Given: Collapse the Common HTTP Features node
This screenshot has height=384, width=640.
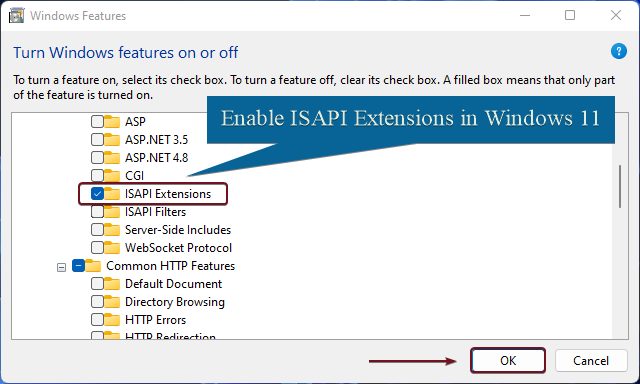Looking at the screenshot, I should click(61, 268).
